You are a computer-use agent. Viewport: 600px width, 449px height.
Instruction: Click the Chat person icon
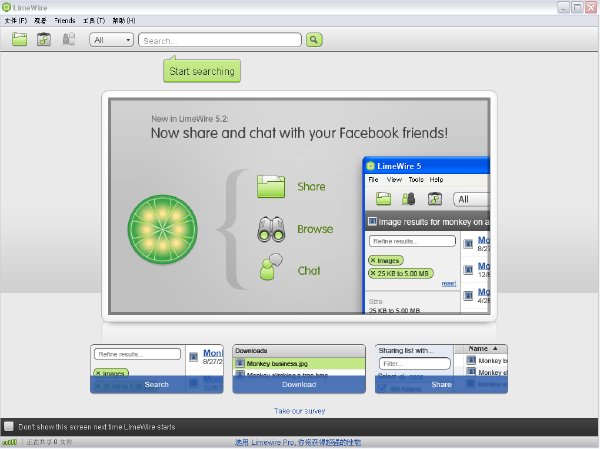(271, 267)
